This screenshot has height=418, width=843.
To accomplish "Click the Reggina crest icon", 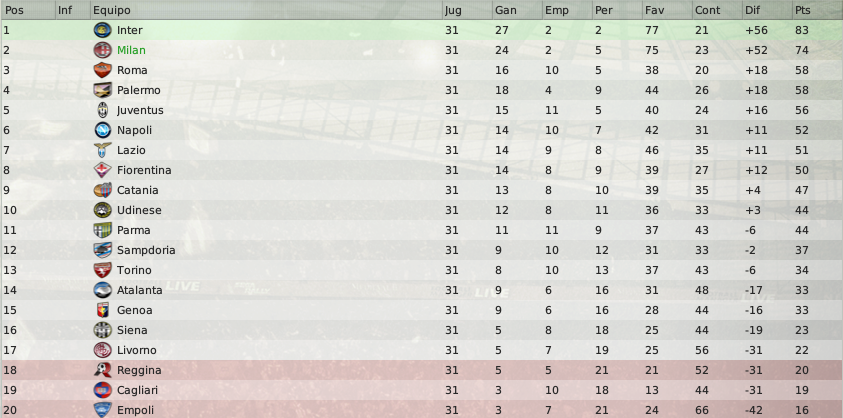I will click(102, 370).
